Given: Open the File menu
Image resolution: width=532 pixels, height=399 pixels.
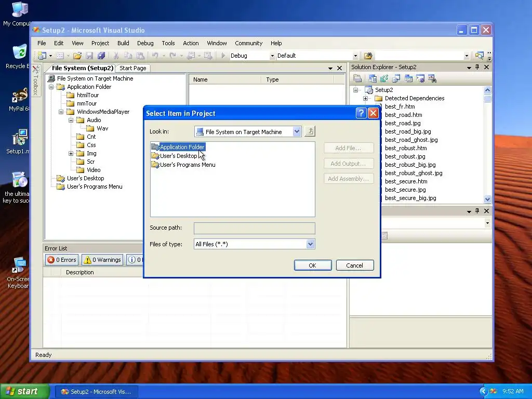Looking at the screenshot, I should (x=42, y=43).
